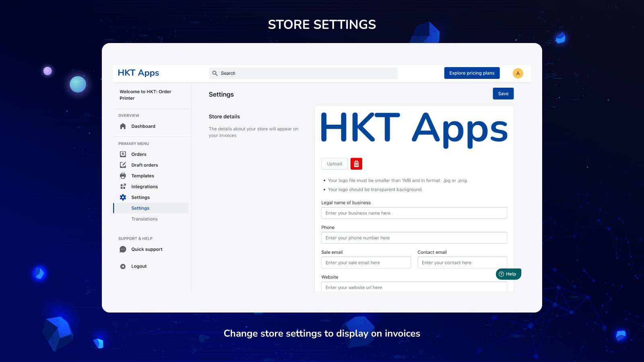Open the account avatar marked A

click(x=518, y=73)
